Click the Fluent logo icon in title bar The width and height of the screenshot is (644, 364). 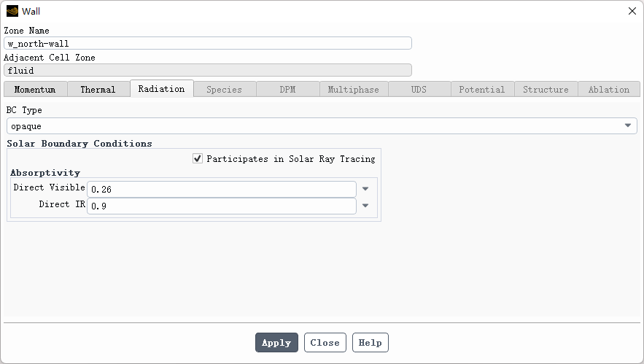(x=12, y=11)
